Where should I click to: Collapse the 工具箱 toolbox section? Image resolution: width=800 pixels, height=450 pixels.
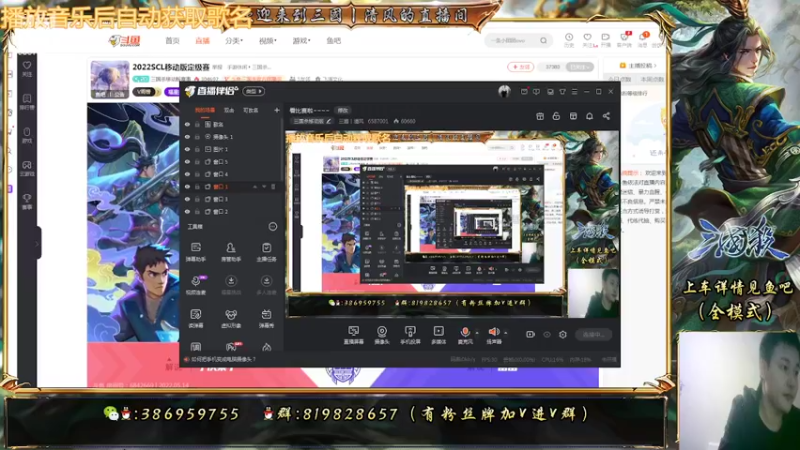(x=273, y=227)
